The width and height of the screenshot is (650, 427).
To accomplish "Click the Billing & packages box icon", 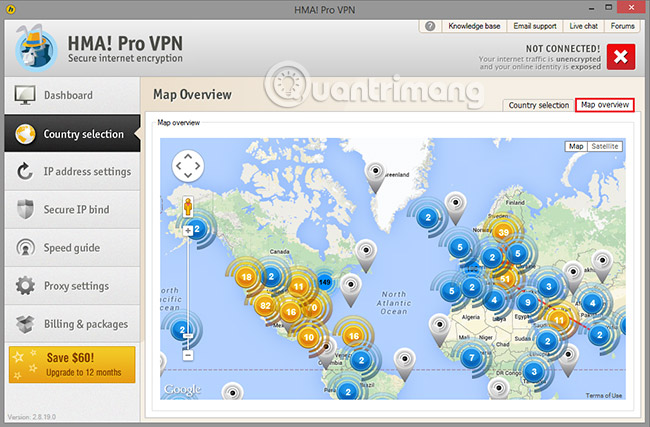I will tap(25, 324).
